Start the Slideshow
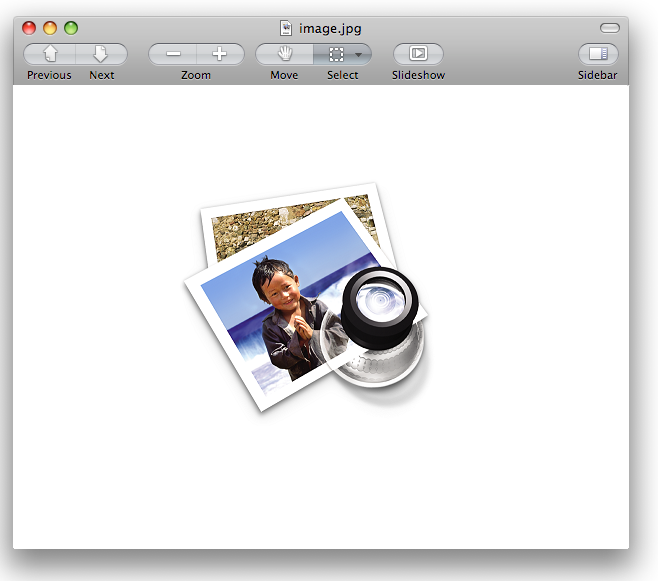658x581 pixels. [418, 54]
